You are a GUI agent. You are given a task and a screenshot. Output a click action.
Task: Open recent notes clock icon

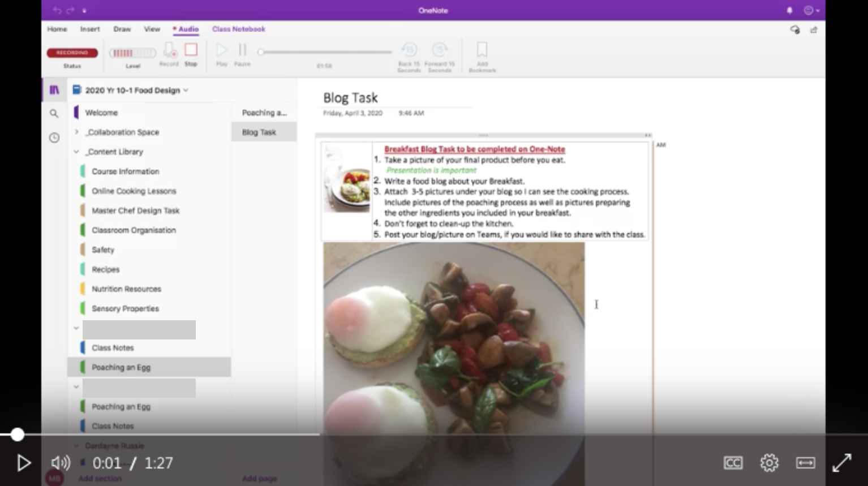coord(54,137)
